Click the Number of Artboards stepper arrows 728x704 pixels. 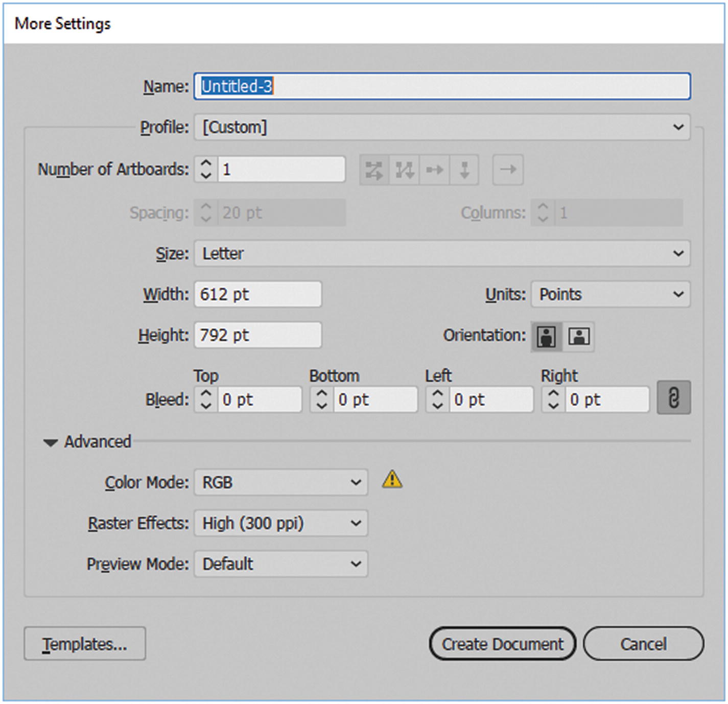point(206,170)
